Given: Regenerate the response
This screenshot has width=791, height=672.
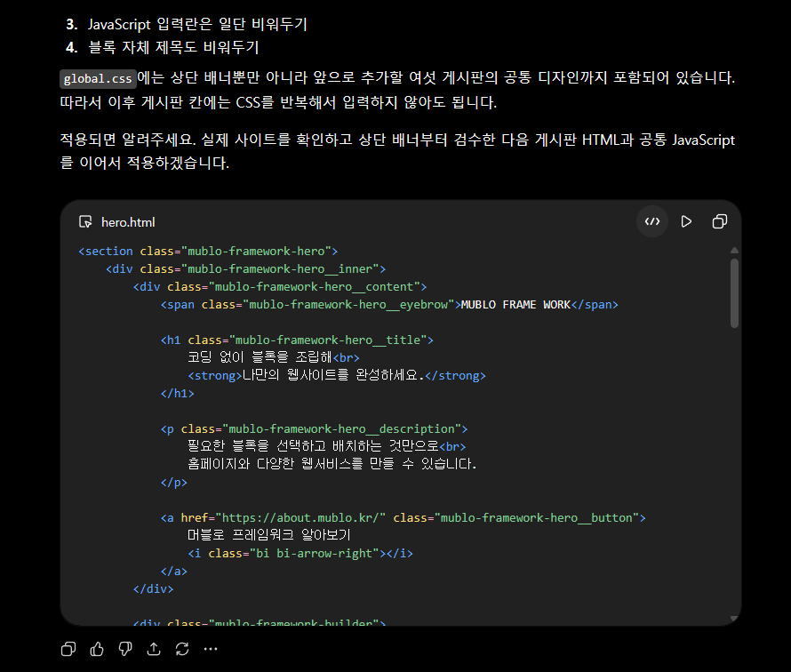Looking at the screenshot, I should (182, 649).
